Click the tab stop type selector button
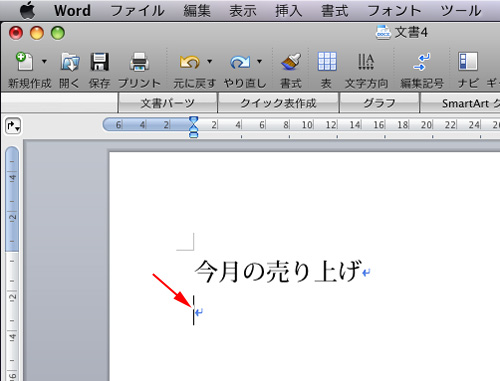 (13, 126)
